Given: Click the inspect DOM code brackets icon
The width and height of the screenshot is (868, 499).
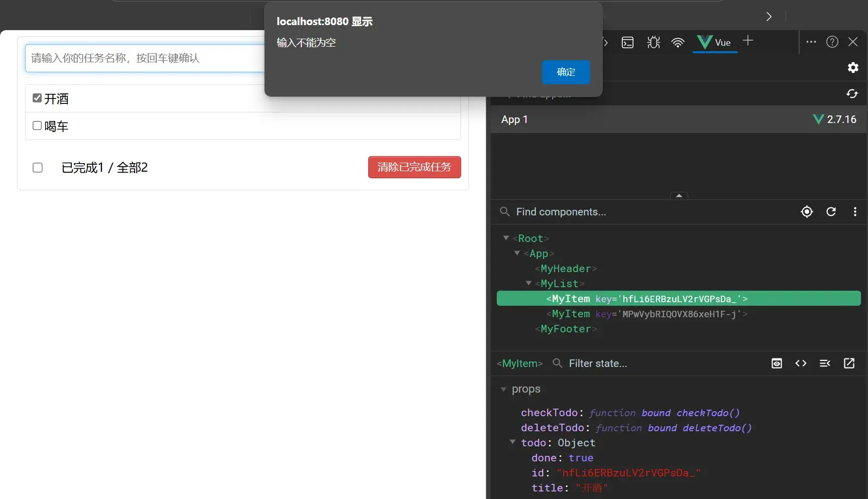Looking at the screenshot, I should coord(801,363).
